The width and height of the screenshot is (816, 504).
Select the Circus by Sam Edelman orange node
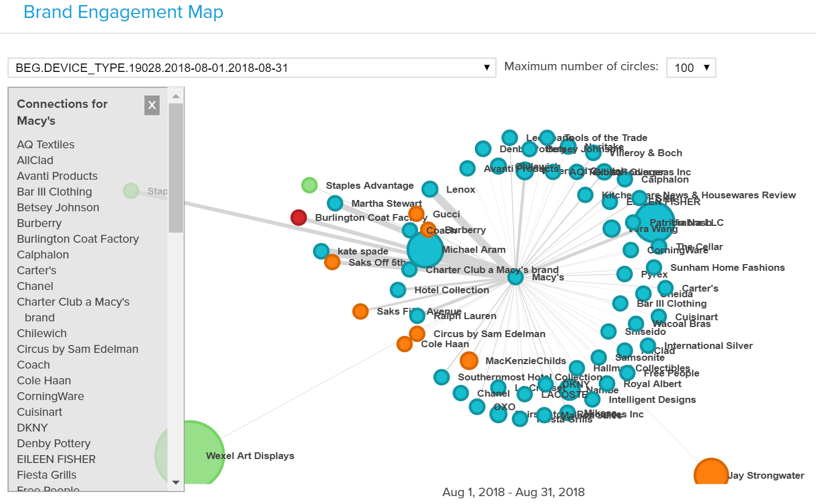point(416,334)
